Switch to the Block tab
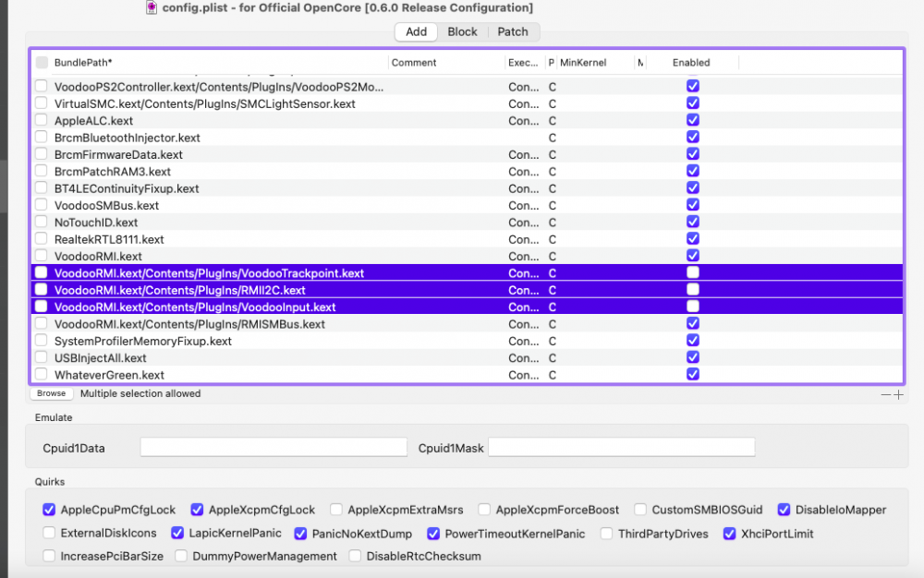The height and width of the screenshot is (578, 924). click(462, 31)
